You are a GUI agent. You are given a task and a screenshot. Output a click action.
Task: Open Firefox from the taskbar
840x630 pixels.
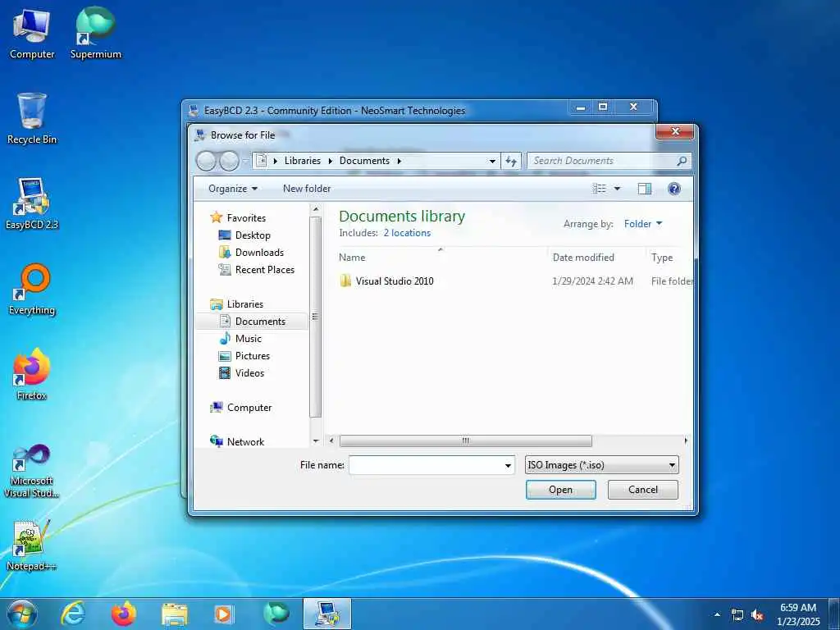tap(124, 614)
